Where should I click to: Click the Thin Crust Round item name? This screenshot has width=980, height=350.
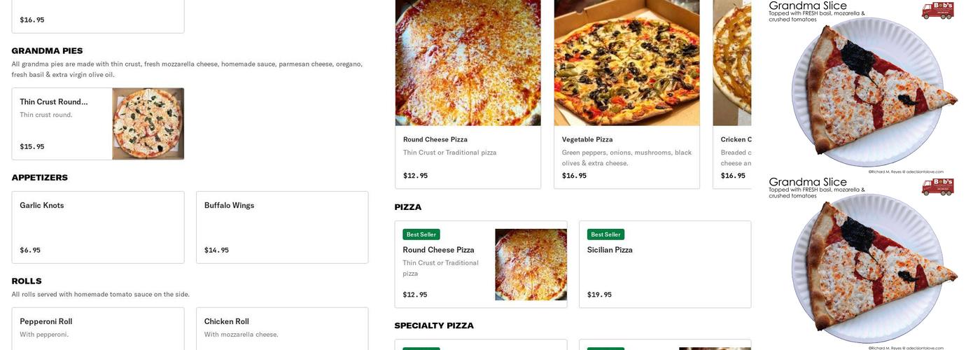[x=54, y=101]
